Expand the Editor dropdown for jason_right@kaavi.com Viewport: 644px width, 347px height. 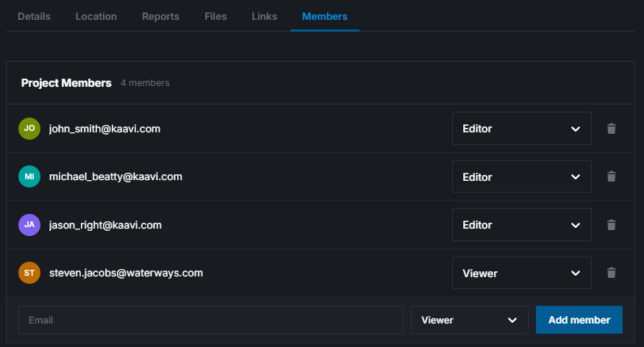click(522, 225)
